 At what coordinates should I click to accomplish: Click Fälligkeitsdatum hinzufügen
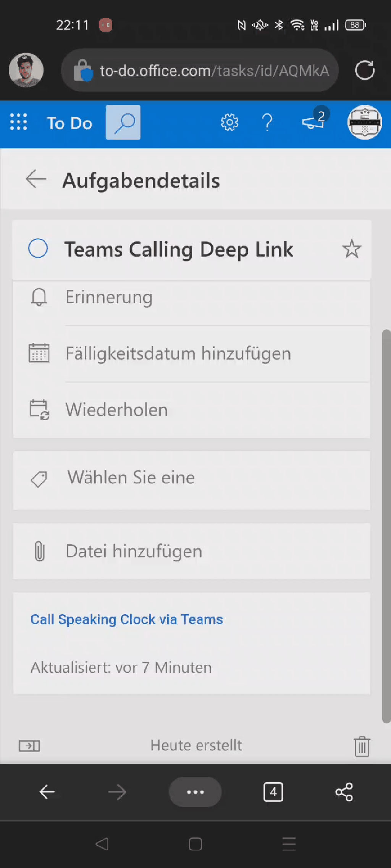point(178,353)
